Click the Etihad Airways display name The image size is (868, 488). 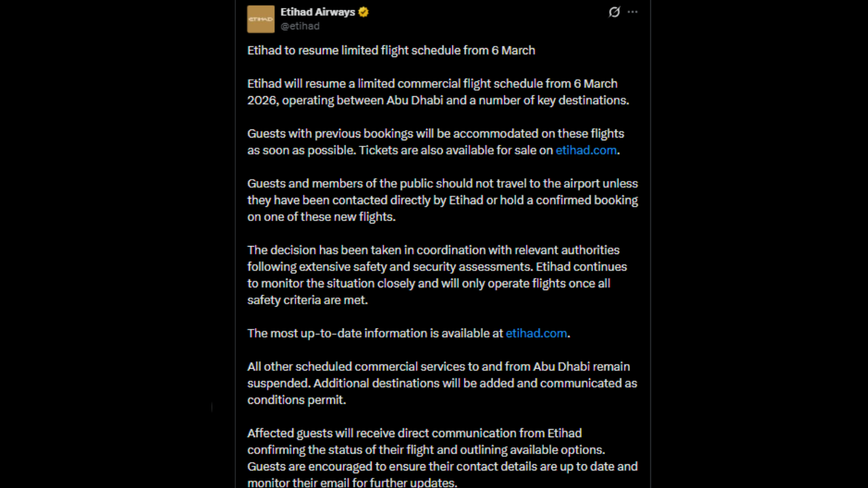pyautogui.click(x=318, y=12)
